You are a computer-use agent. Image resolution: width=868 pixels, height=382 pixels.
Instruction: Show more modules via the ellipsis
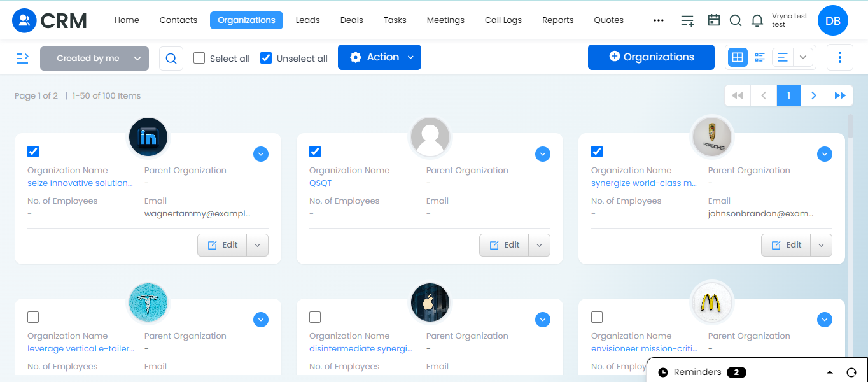659,20
